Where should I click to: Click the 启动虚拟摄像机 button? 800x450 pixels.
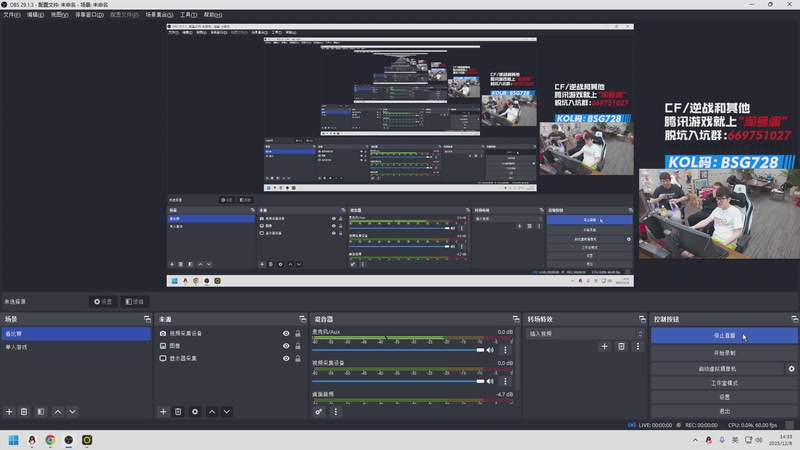(717, 368)
